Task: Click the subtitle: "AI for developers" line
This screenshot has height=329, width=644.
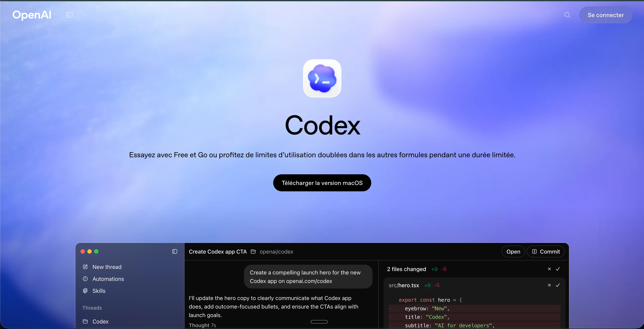Action: coord(475,326)
